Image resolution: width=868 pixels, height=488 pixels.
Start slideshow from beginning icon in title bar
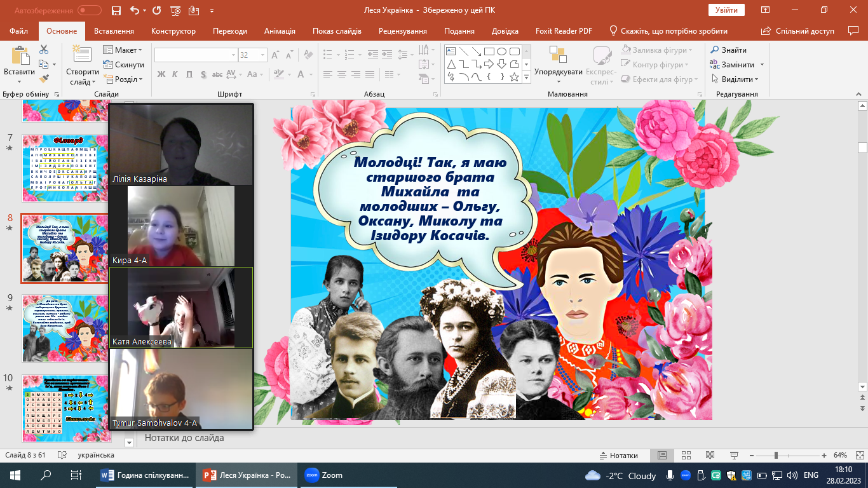(x=177, y=10)
